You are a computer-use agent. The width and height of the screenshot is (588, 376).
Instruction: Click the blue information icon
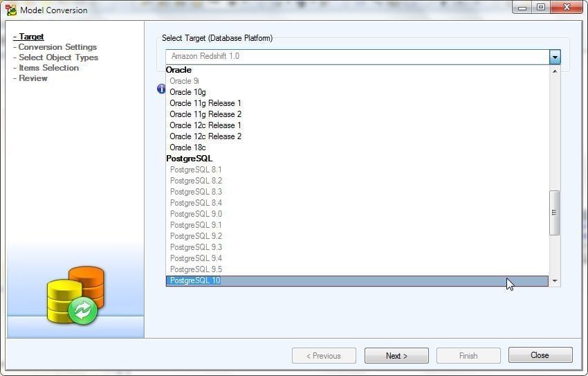point(161,89)
